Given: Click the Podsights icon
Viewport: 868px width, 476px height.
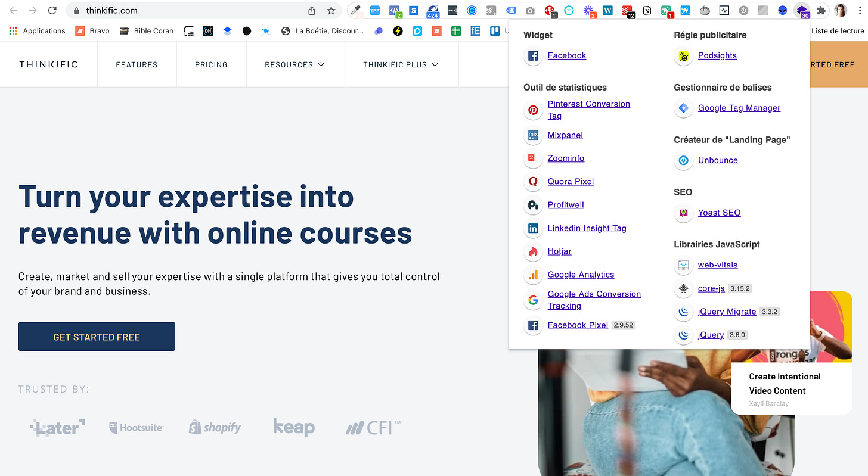Looking at the screenshot, I should (683, 55).
